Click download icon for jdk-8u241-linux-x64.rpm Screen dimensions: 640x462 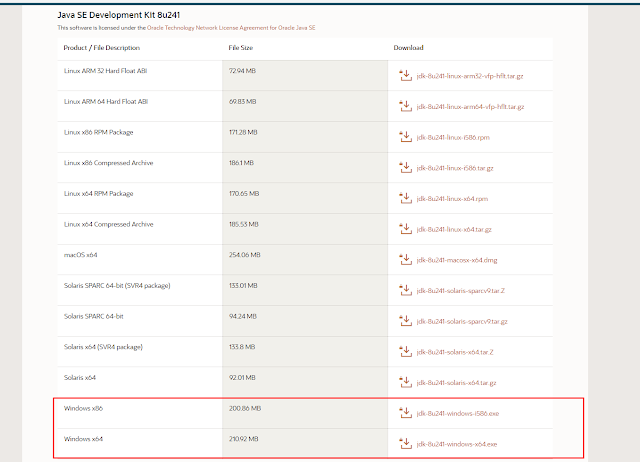pyautogui.click(x=405, y=198)
